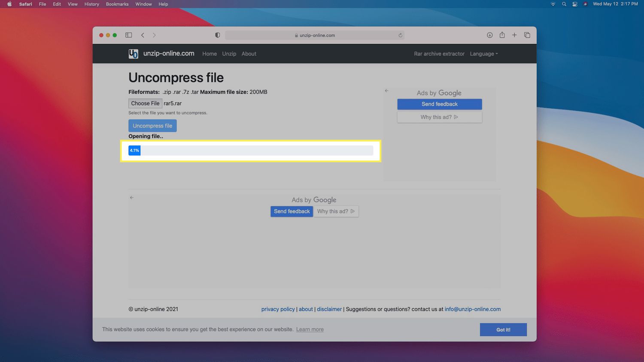Reload the page using the refresh icon
The image size is (644, 362).
pyautogui.click(x=400, y=36)
